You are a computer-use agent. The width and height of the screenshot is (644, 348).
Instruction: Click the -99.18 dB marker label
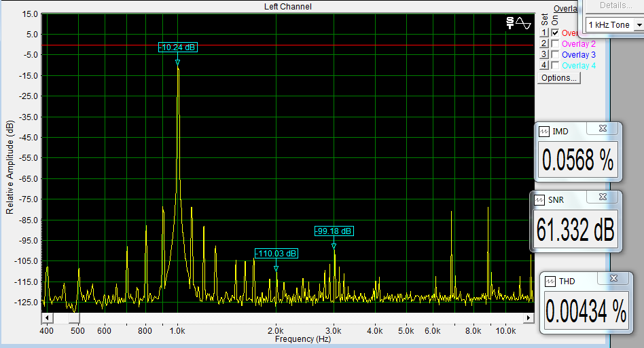334,231
